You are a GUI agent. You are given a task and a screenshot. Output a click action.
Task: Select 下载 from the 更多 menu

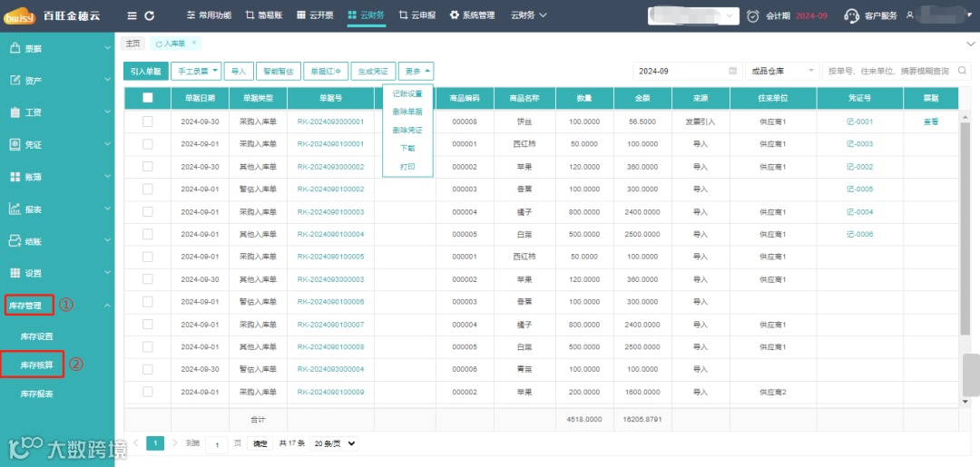(x=407, y=149)
